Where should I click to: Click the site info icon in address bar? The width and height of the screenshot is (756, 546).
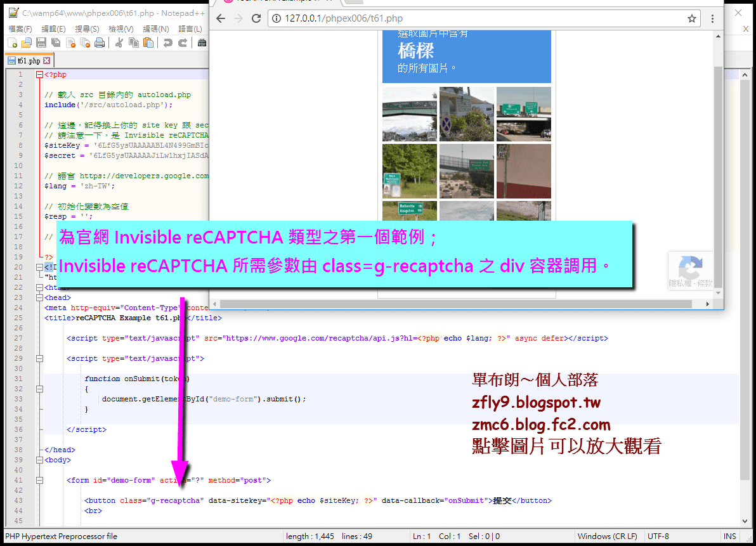pos(277,18)
